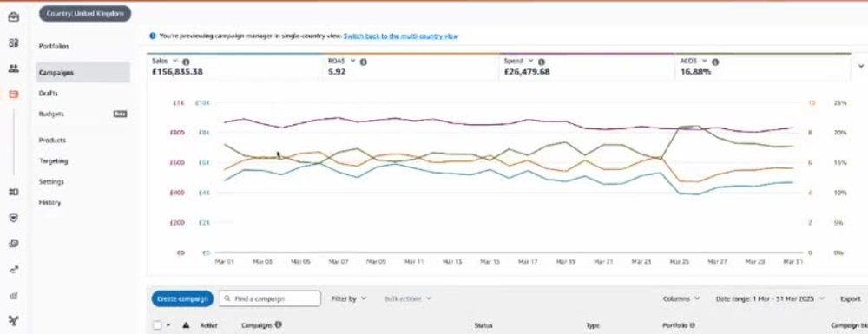
Task: Click the Spend total £26,479.68
Action: click(527, 71)
